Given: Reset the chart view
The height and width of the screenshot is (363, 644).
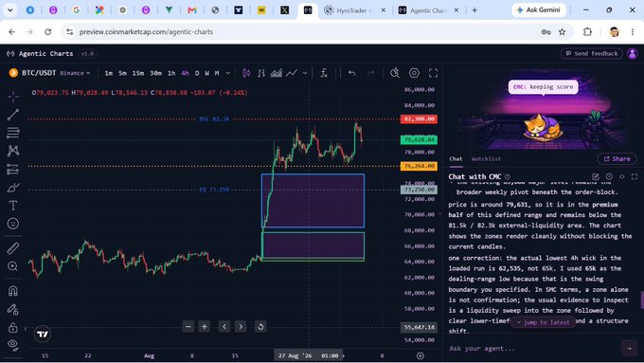Looking at the screenshot, I should click(260, 327).
